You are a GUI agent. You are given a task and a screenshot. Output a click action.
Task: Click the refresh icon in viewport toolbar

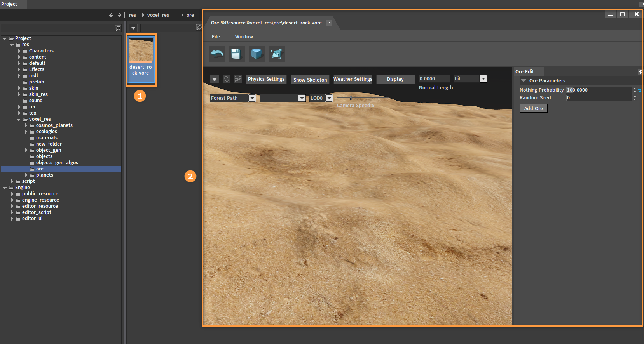coord(227,79)
